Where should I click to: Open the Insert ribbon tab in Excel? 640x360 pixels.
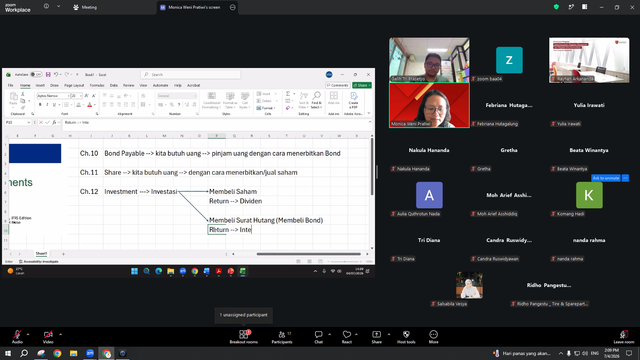[40, 85]
